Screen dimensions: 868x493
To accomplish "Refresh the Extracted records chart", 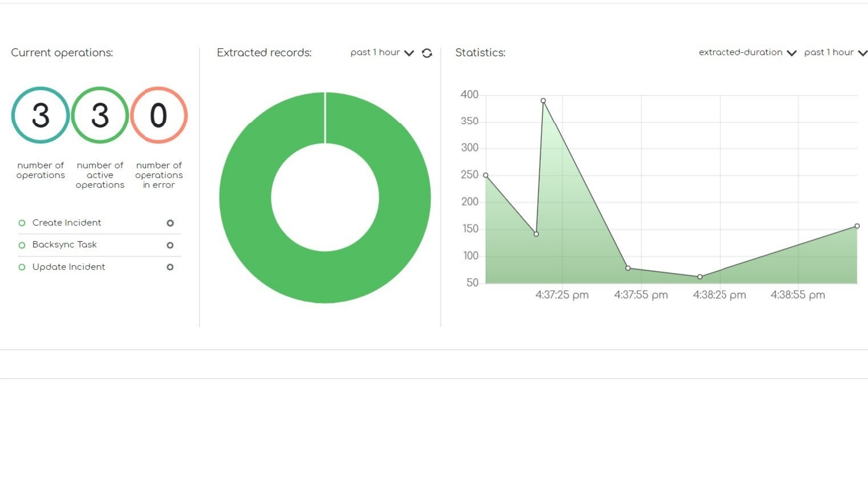I will tap(427, 53).
